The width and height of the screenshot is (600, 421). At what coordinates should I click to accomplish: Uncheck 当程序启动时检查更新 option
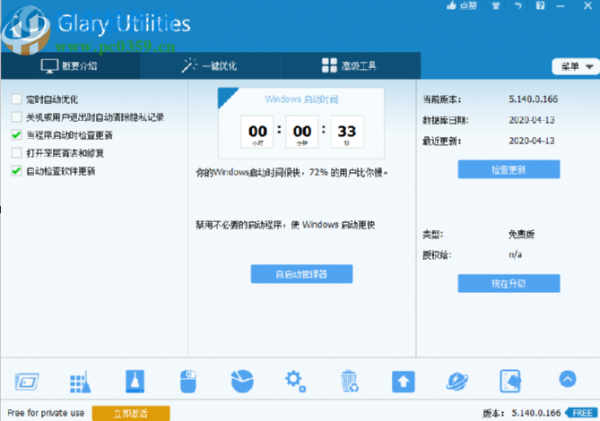pyautogui.click(x=16, y=135)
